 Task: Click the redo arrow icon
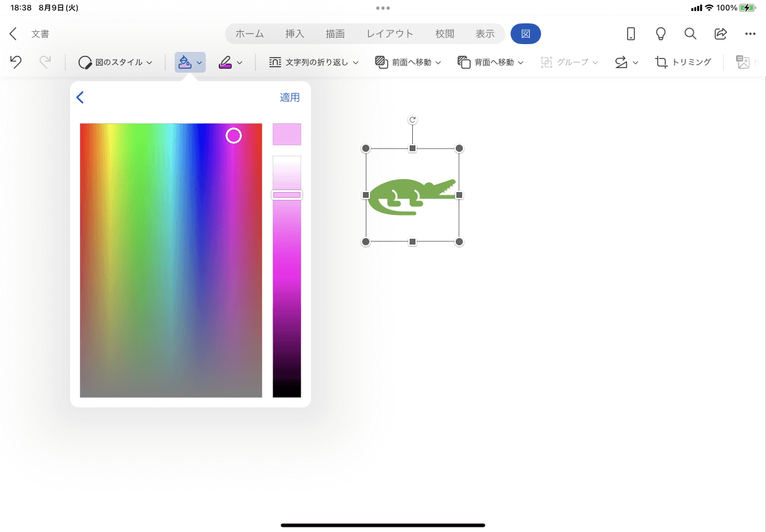click(45, 62)
